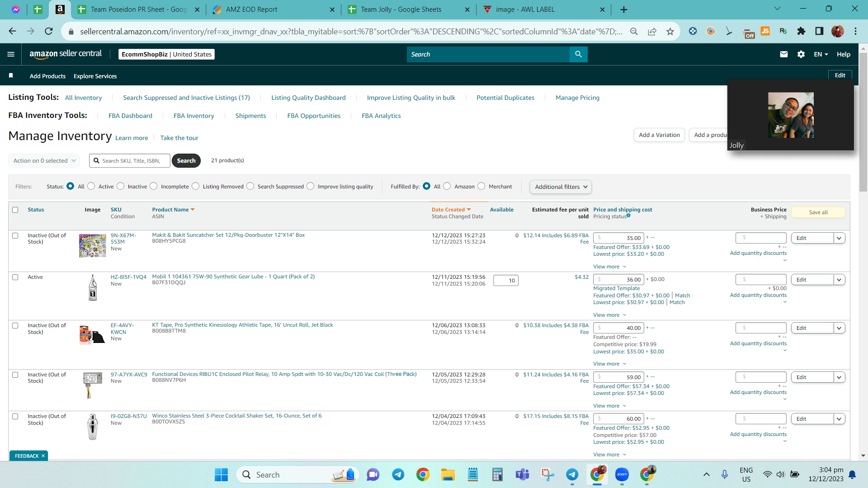
Task: Select the Makit & Bakit Suncatcher row checkbox
Action: coord(15,235)
